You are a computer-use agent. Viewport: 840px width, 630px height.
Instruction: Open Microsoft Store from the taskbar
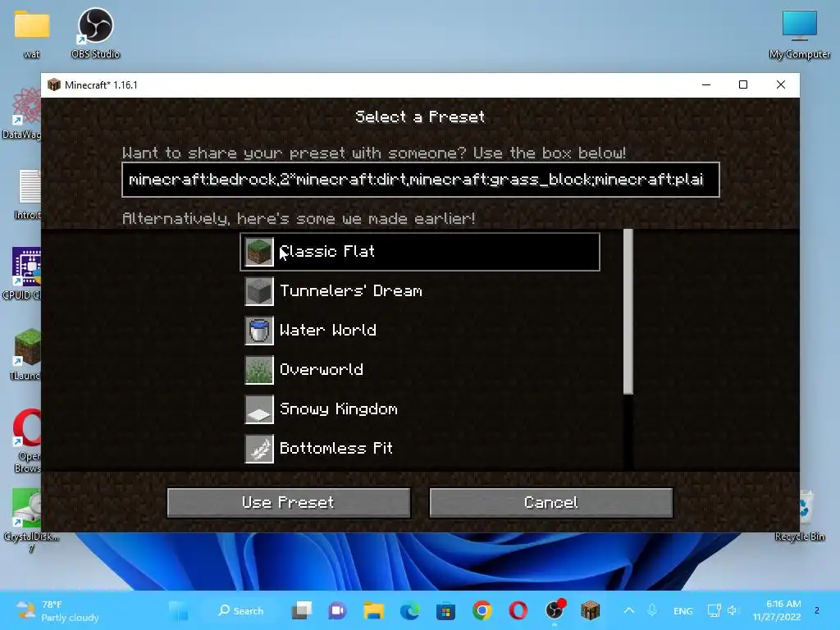[x=445, y=610]
